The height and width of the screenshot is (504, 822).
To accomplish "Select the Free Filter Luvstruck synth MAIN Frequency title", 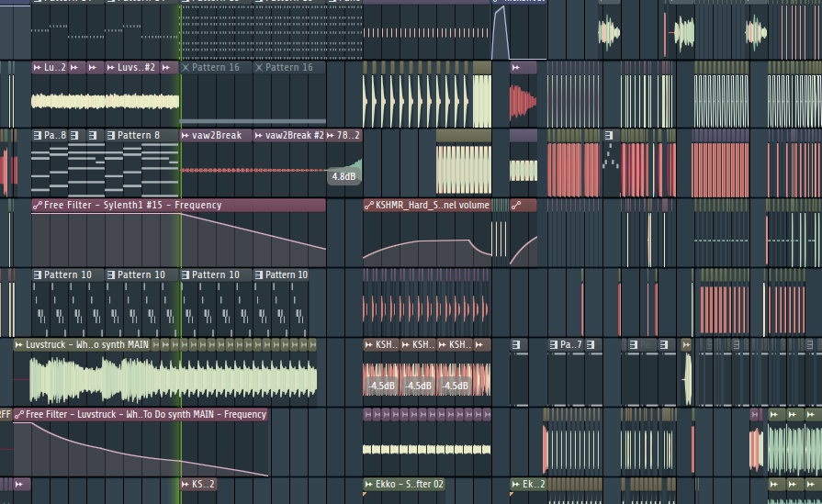I will coord(146,414).
